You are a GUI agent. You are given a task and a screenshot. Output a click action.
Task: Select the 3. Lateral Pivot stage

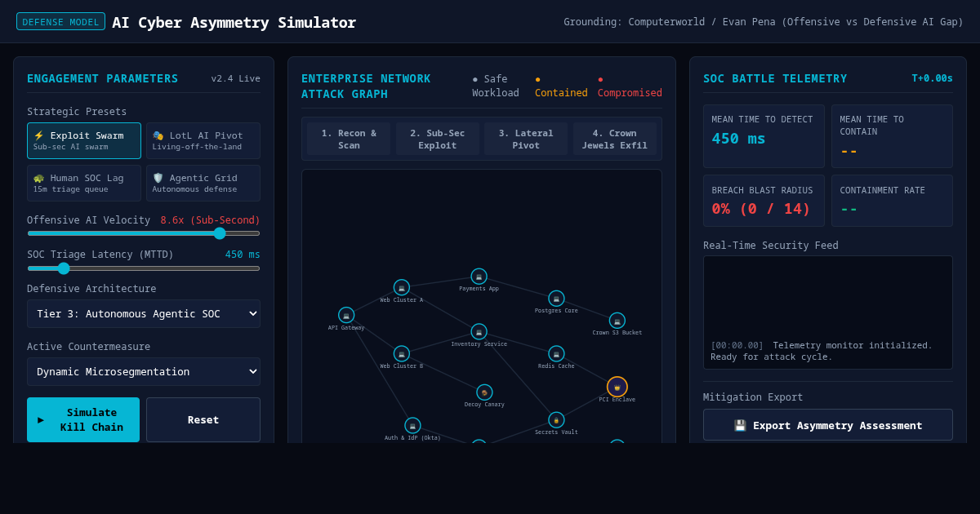tap(526, 139)
